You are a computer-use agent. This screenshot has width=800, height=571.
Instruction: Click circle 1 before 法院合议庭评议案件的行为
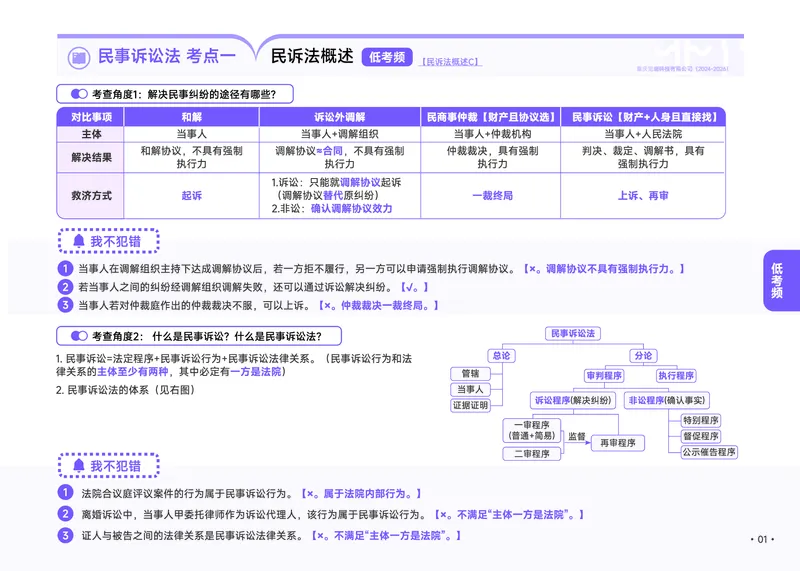tap(65, 493)
